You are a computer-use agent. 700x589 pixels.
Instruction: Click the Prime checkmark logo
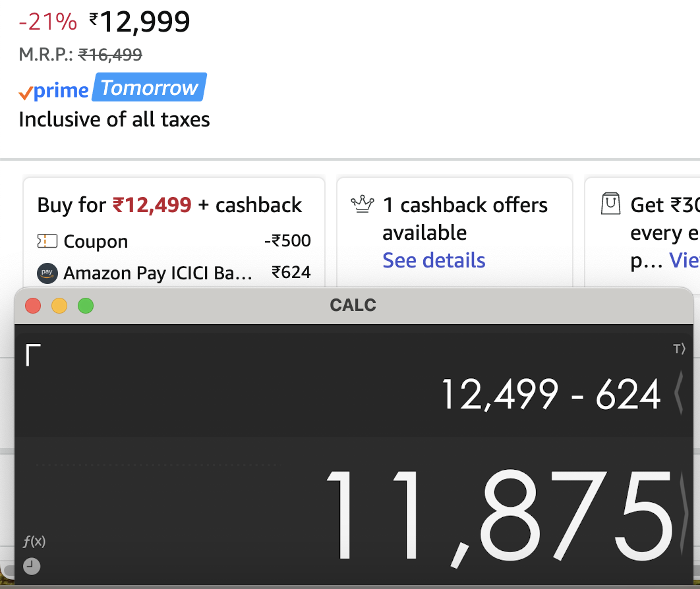coord(27,92)
